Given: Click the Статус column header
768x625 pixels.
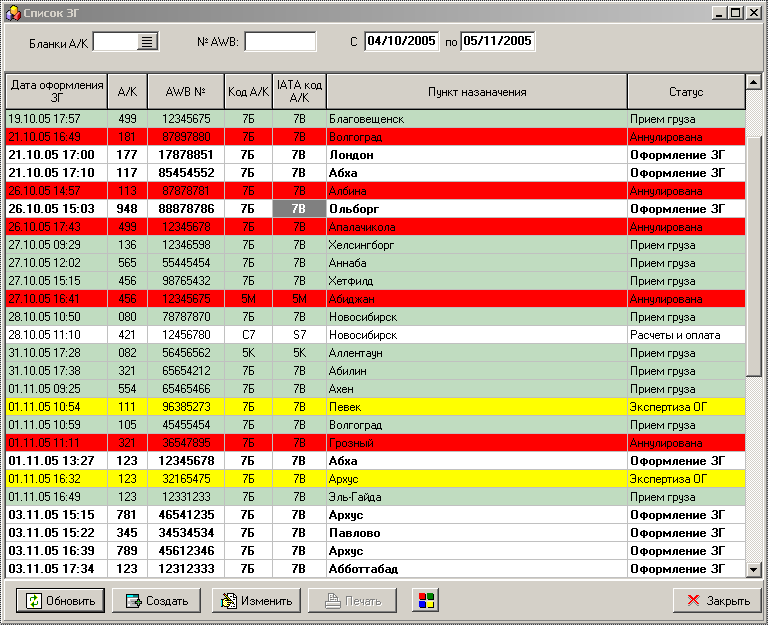Looking at the screenshot, I should click(686, 92).
